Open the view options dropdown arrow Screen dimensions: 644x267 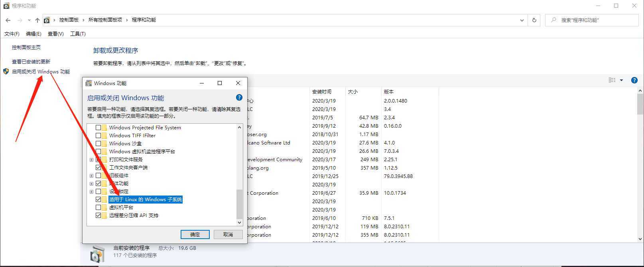pyautogui.click(x=621, y=80)
